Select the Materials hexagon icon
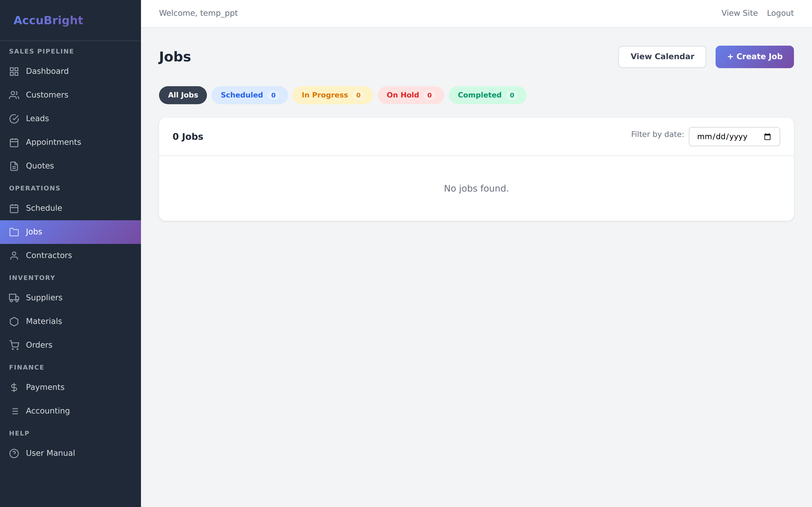Image resolution: width=812 pixels, height=507 pixels. click(x=14, y=321)
